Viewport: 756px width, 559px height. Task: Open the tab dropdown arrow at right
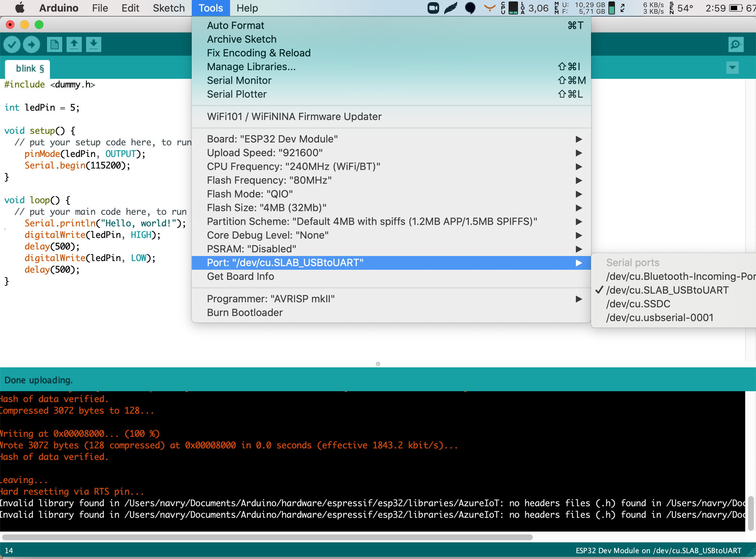732,68
